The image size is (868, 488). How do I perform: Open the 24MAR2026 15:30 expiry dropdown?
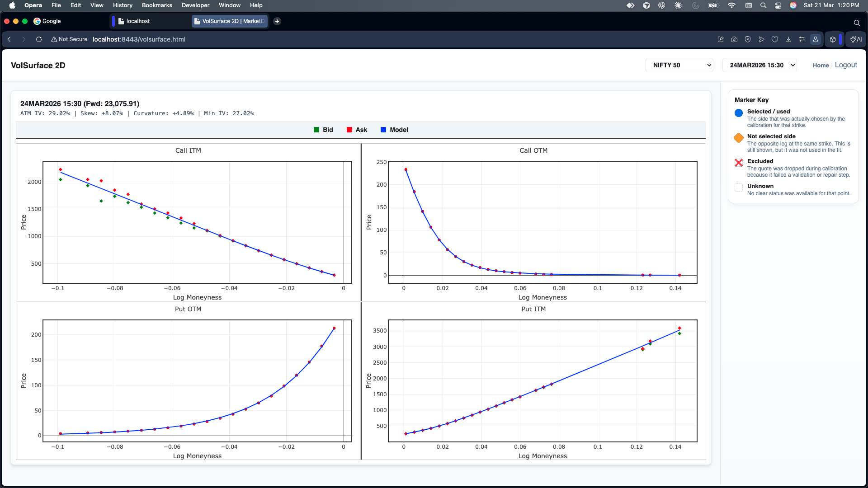[x=759, y=65]
